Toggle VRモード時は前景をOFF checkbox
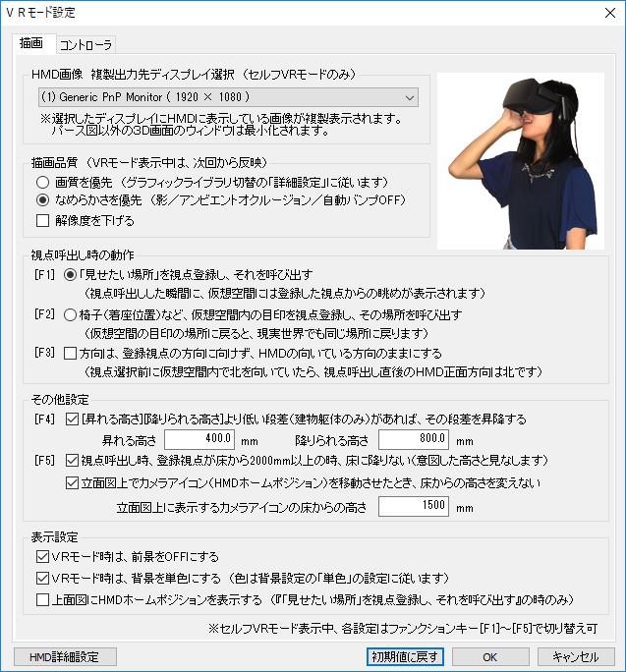 point(42,557)
